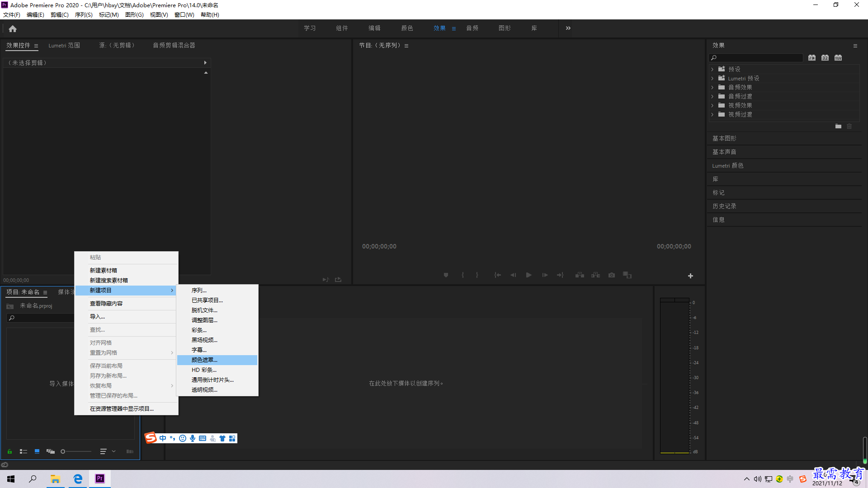Expand the 视频过渡 folder
The width and height of the screenshot is (868, 488).
click(712, 114)
